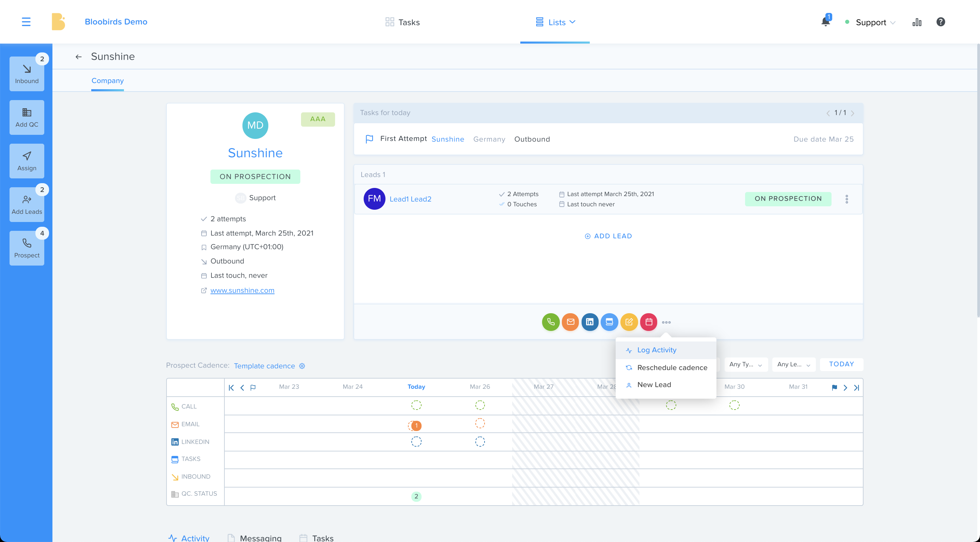The height and width of the screenshot is (542, 980).
Task: Select Log Activity from the menu
Action: 666,350
